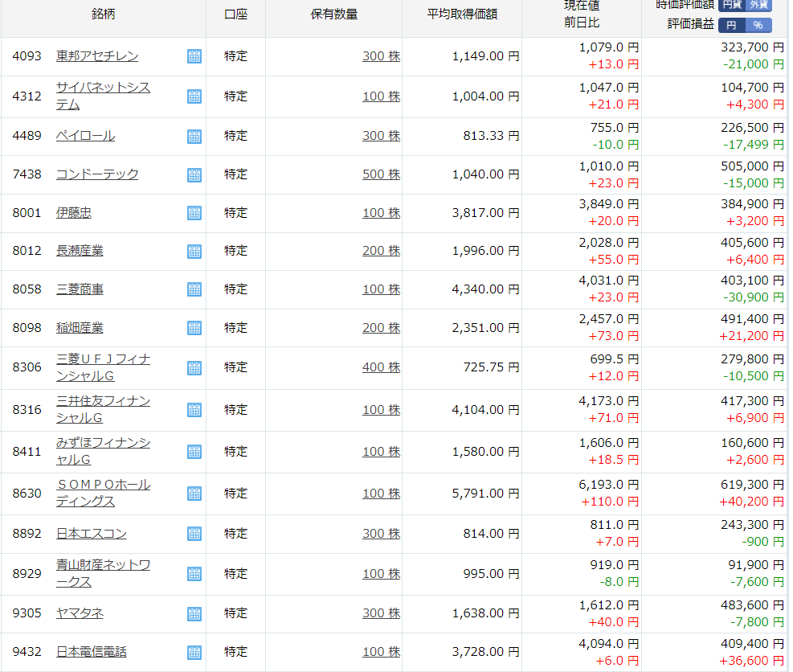Click 100 株 quantity for 青山財産ネットワークス
The image size is (793, 672).
click(382, 573)
